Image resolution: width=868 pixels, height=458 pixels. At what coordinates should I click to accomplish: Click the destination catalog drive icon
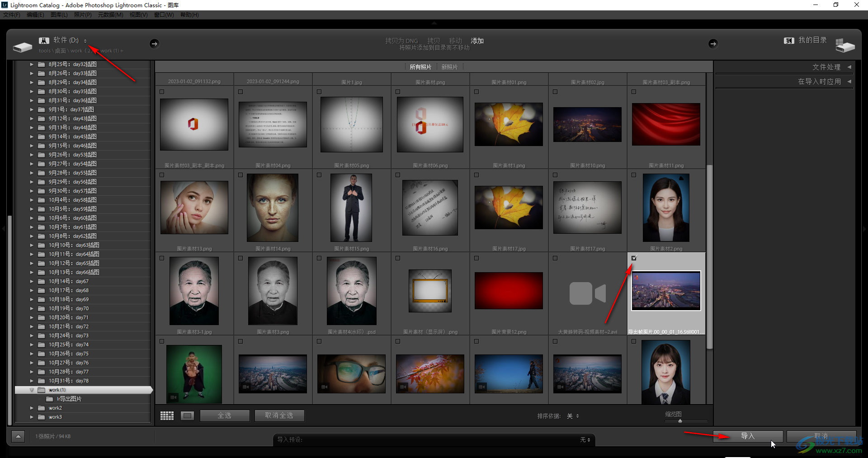[x=845, y=45]
